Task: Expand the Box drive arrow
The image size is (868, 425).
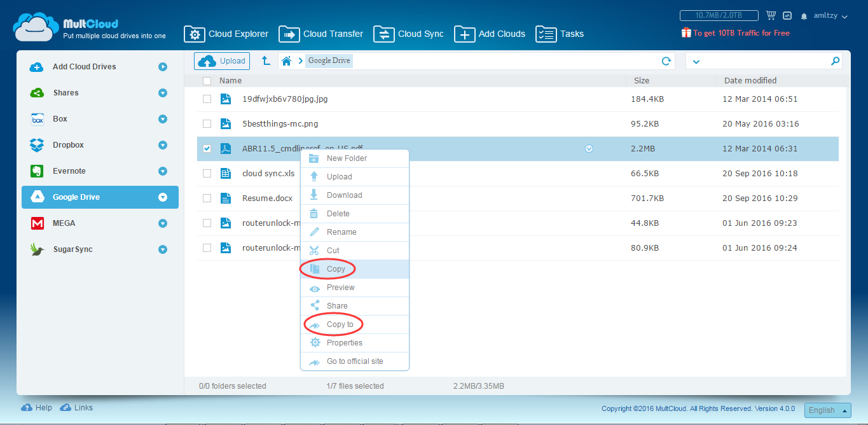Action: pos(163,119)
